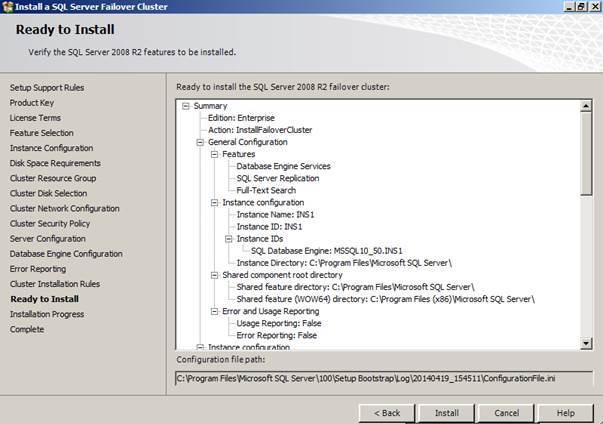Image resolution: width=603 pixels, height=424 pixels.
Task: Select Setup Support Rules step
Action: point(47,88)
